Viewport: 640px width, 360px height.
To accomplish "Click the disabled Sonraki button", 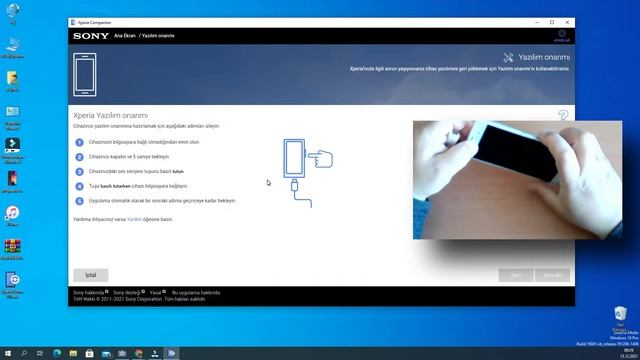I will tap(552, 275).
